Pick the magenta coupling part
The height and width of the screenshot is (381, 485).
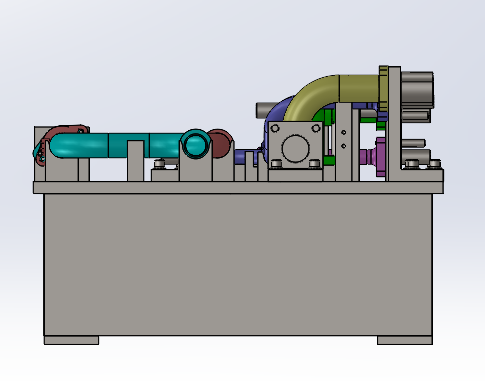pos(373,156)
